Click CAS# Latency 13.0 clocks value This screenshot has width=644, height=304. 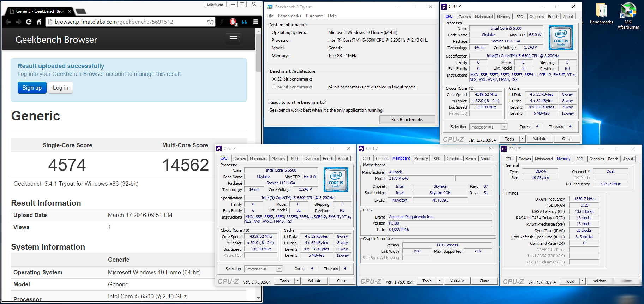[584, 211]
